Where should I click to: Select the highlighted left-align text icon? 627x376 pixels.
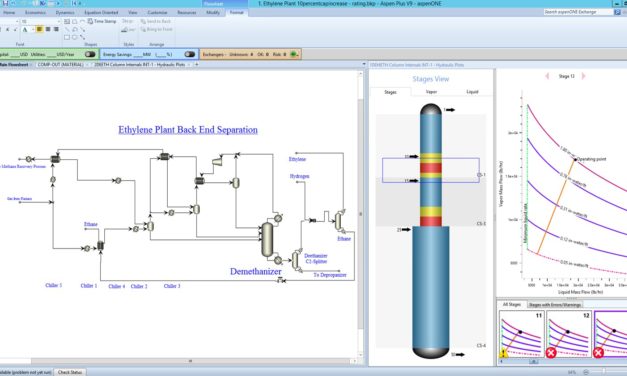pyautogui.click(x=39, y=29)
